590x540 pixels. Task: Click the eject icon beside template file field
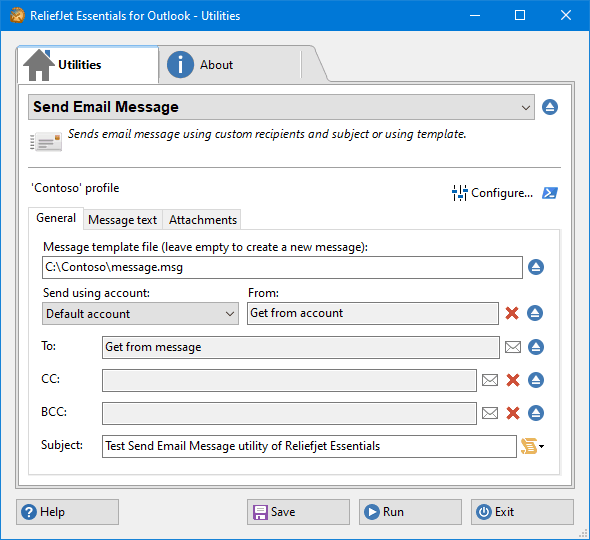[536, 267]
